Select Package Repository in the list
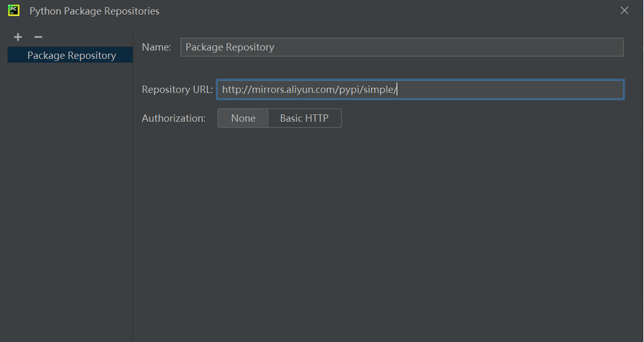This screenshot has width=644, height=342. tap(70, 55)
